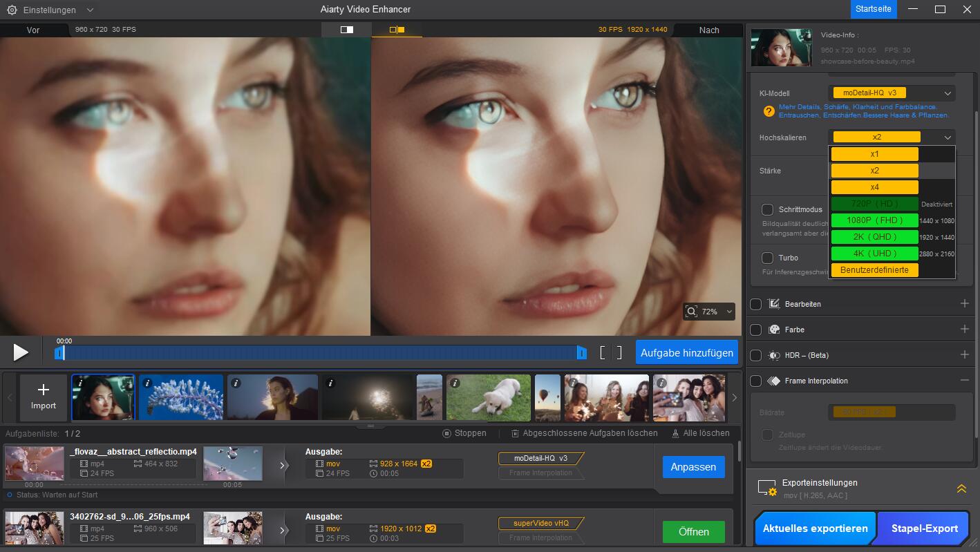Image resolution: width=980 pixels, height=552 pixels.
Task: Click the Import plus icon
Action: [x=43, y=390]
